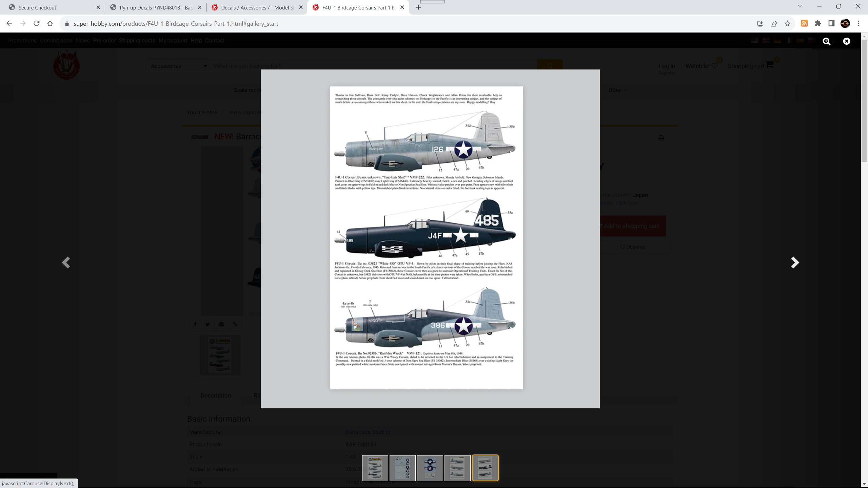The image size is (868, 488).
Task: Open Contact in top menu
Action: (x=215, y=41)
